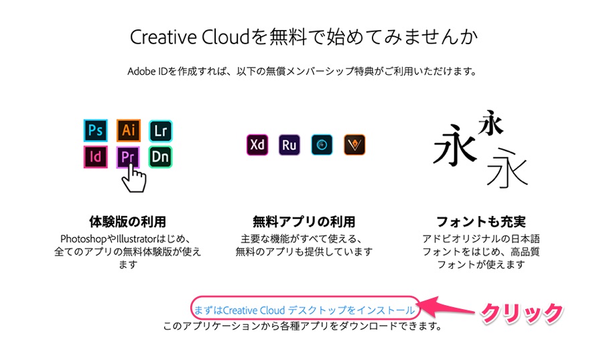Click the 無料アプリの利用 heading
Screen dimensions: 603x364
coord(304,221)
